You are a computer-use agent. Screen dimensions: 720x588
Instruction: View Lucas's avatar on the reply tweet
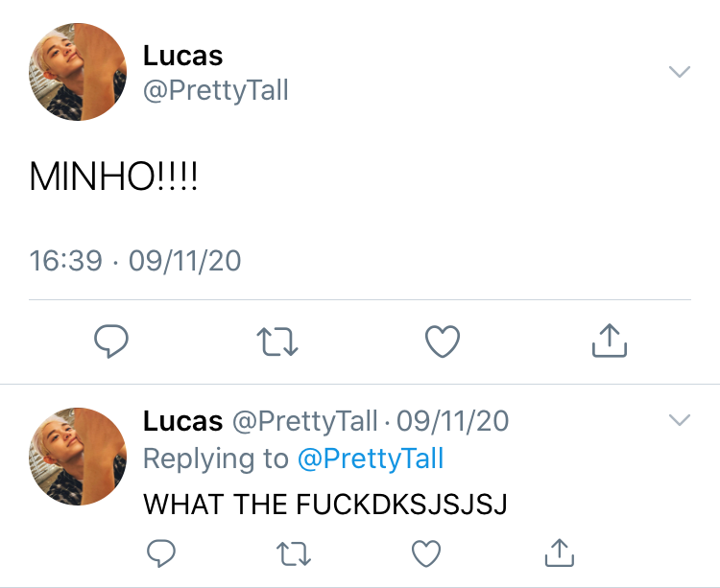coord(78,457)
